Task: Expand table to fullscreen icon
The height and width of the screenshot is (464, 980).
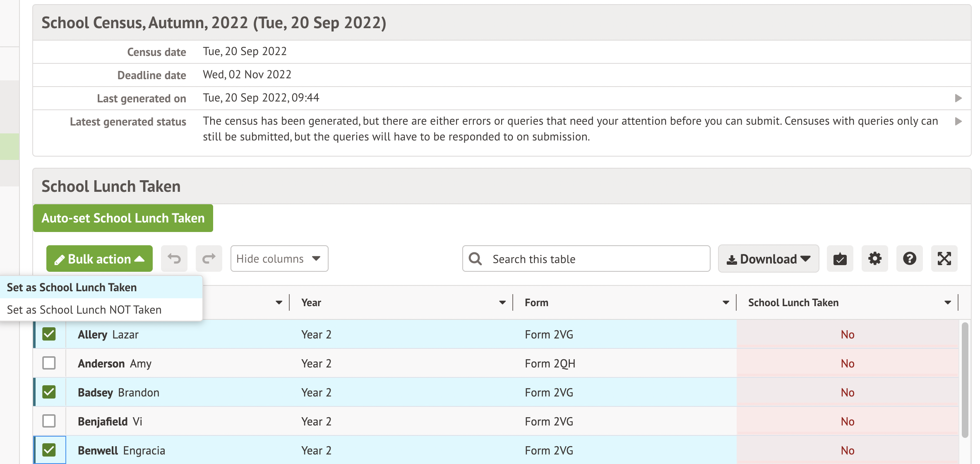Action: click(x=944, y=259)
